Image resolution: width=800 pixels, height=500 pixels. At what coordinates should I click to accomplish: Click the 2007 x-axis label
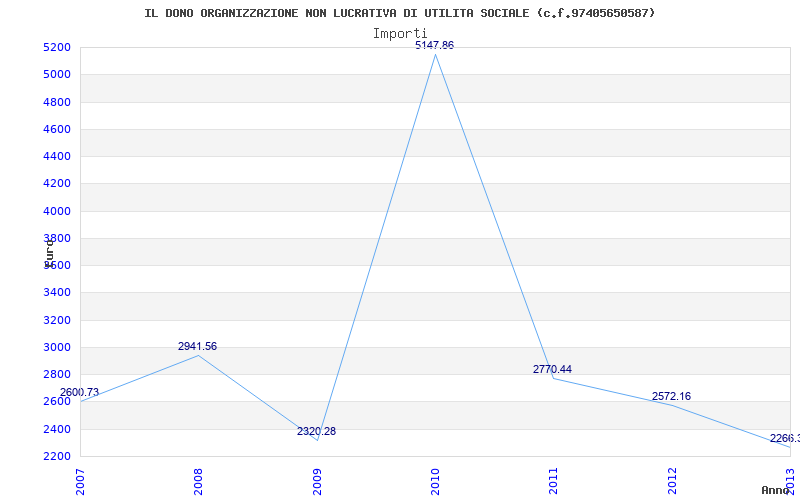pyautogui.click(x=80, y=481)
